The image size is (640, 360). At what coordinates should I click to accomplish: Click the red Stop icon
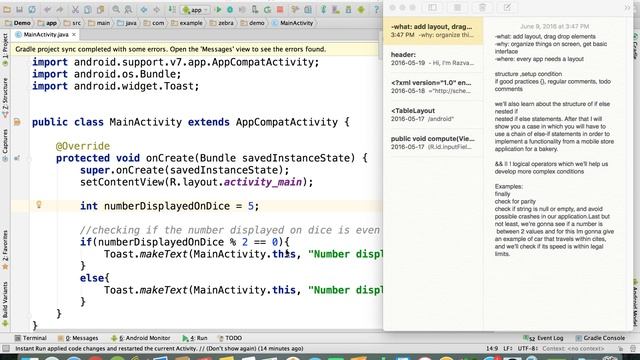[x=280, y=9]
